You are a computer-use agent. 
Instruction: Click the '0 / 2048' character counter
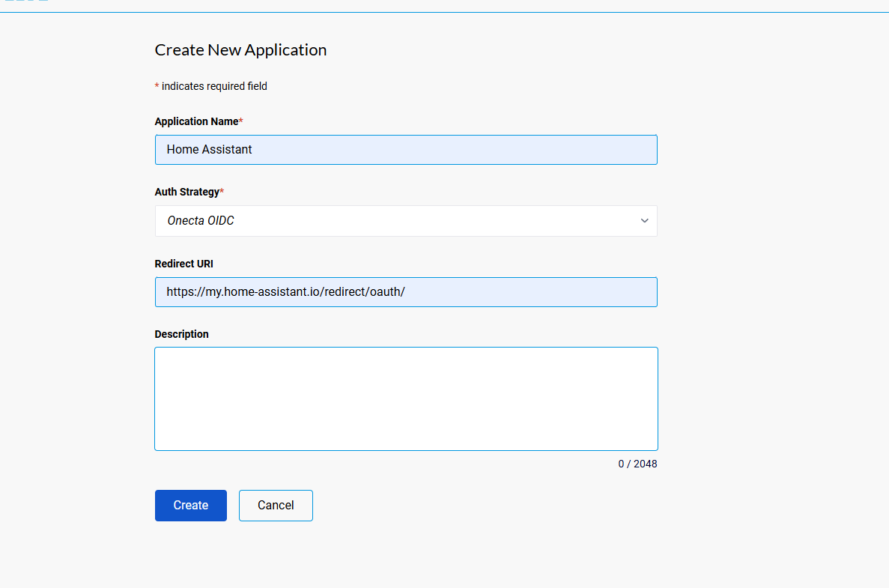coord(637,464)
